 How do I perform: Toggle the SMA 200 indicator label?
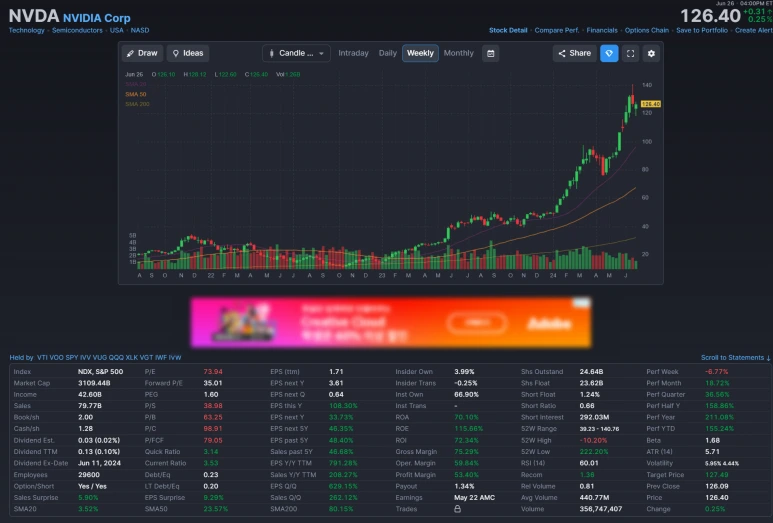point(137,104)
